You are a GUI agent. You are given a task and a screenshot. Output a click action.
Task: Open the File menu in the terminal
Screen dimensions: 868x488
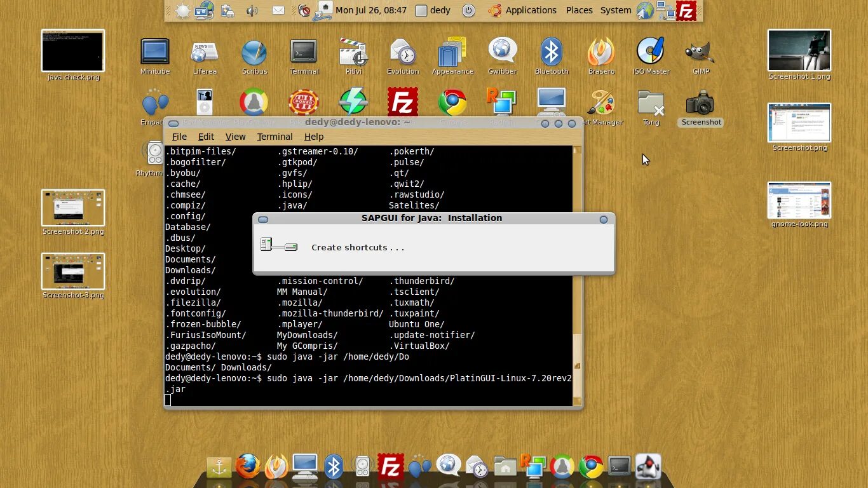(179, 137)
